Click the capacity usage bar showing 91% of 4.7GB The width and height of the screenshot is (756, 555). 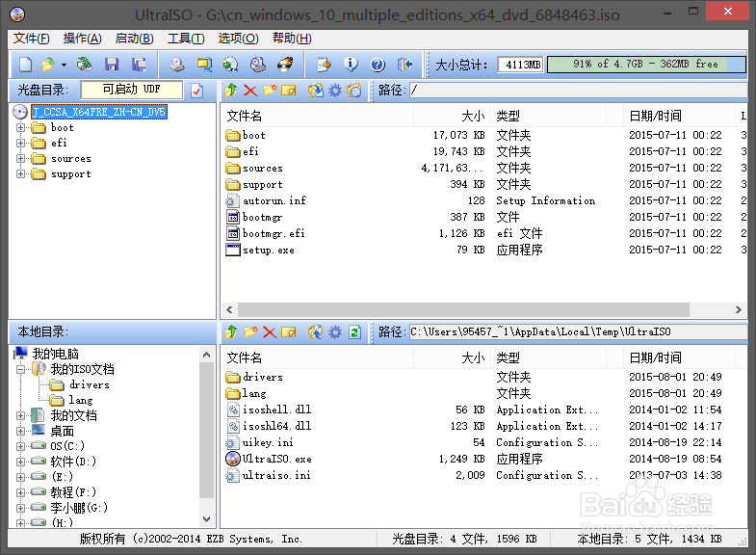646,65
